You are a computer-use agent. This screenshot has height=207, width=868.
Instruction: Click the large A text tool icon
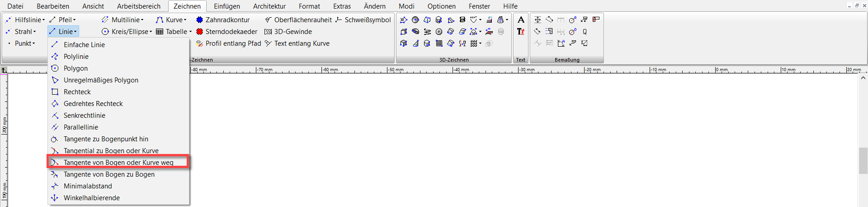pos(521,19)
